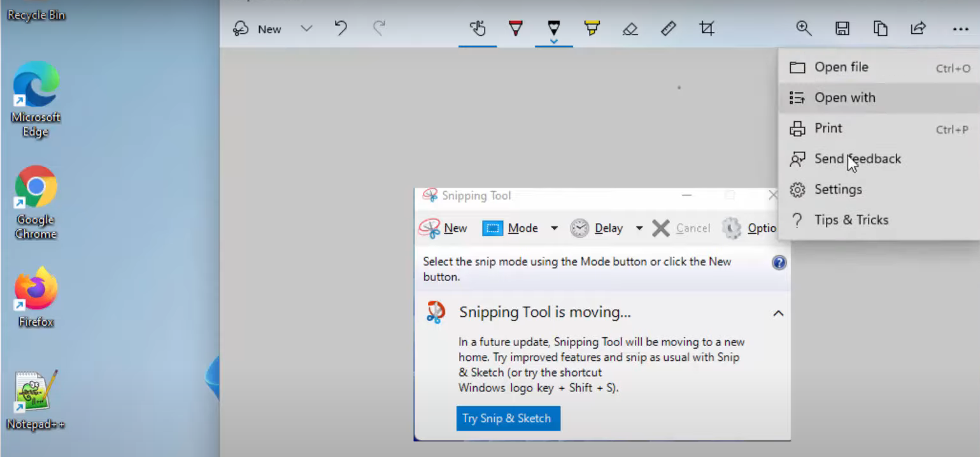Click the Undo arrow

[341, 29]
